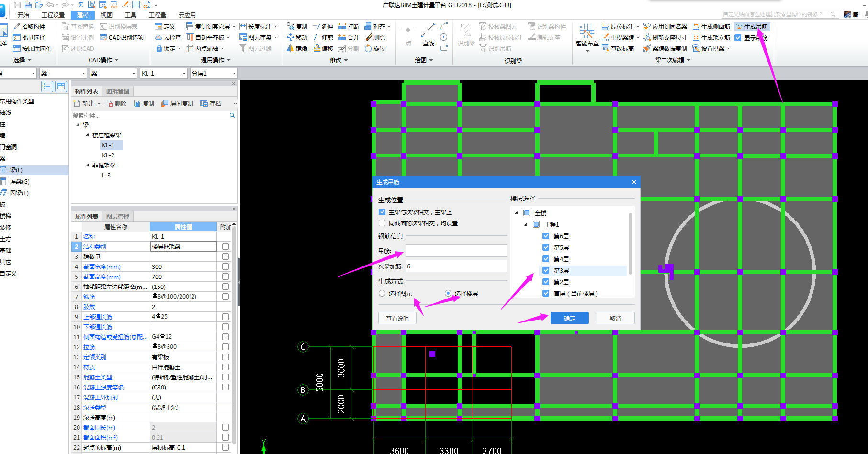Collapse the 工程1 node in floor selection
The image size is (868, 454).
tap(526, 224)
